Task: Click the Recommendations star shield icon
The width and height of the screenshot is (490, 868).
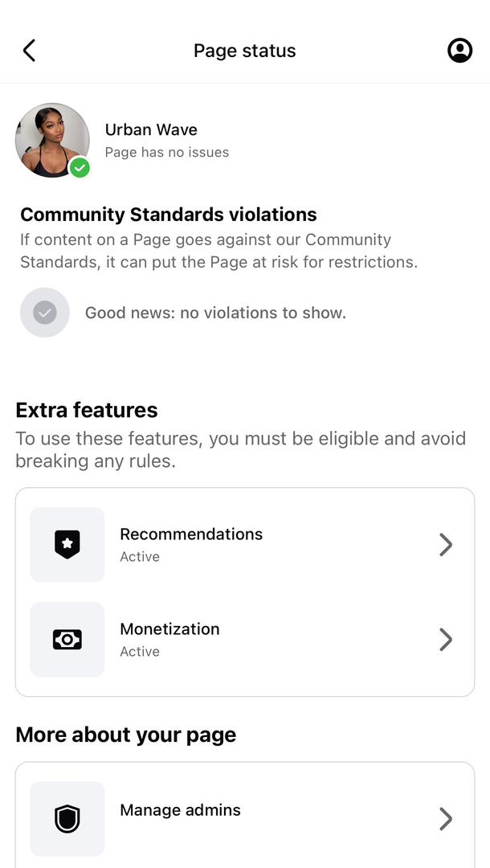Action: 67,545
